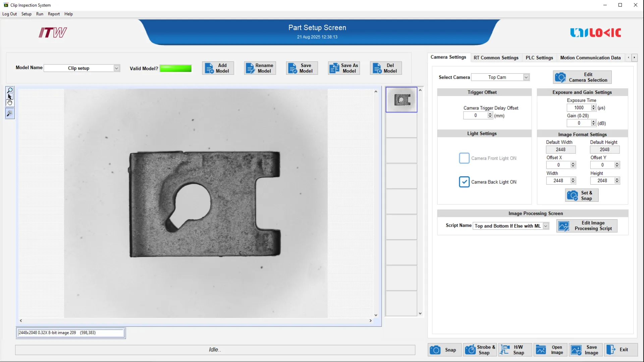Click the Snap camera icon at the bottom
Screen dimensions: 644x362
[x=444, y=350]
